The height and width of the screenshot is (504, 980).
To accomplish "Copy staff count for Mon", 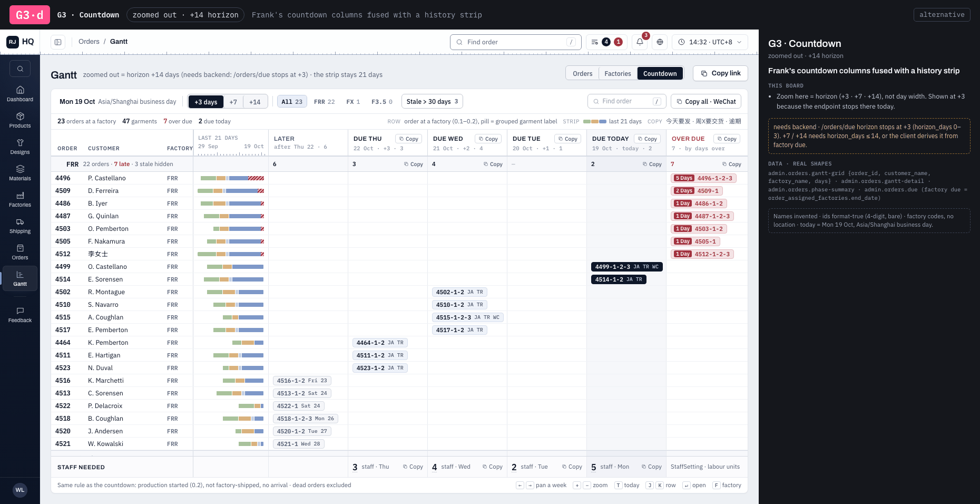I will pos(651,467).
